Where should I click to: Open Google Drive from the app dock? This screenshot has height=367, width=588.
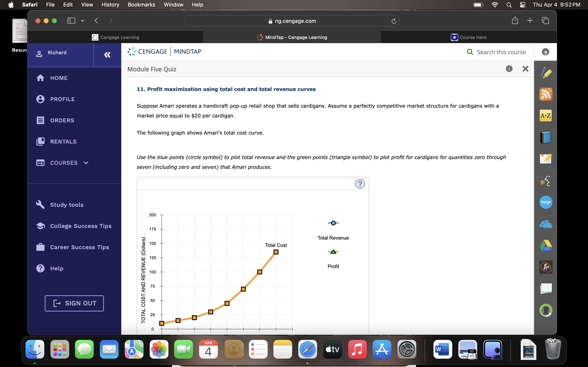pos(546,245)
